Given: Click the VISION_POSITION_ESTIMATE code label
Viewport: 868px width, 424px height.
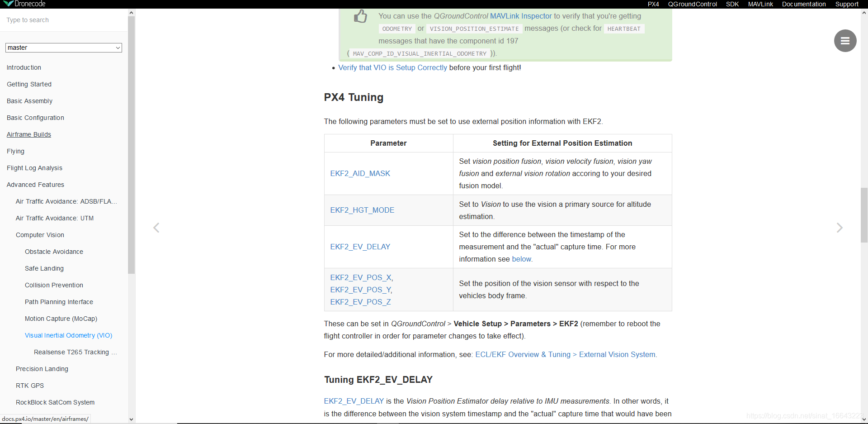Looking at the screenshot, I should pyautogui.click(x=474, y=29).
